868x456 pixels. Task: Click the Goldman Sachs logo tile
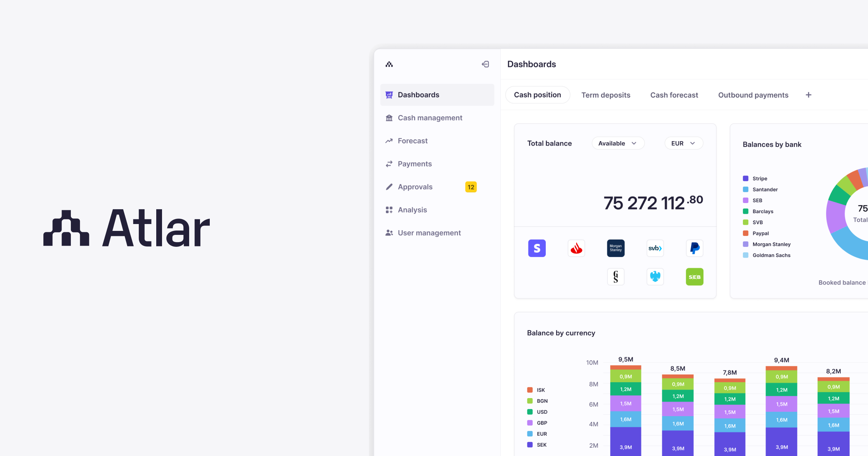616,277
